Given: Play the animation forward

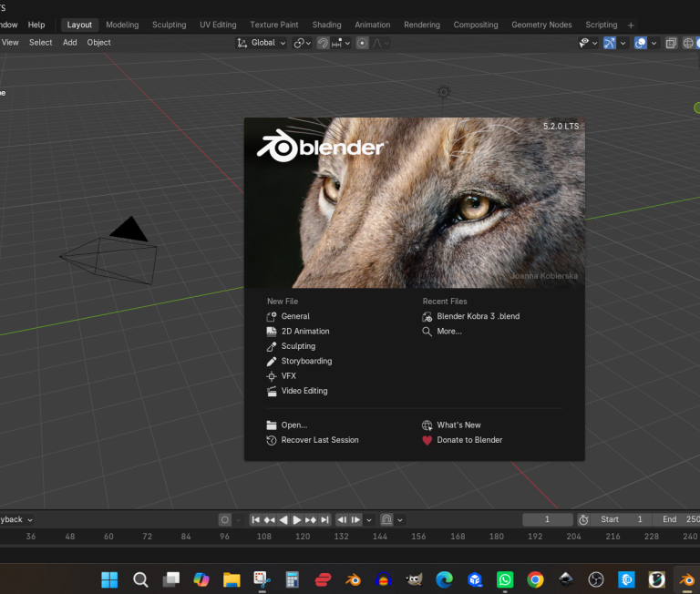Looking at the screenshot, I should (297, 519).
